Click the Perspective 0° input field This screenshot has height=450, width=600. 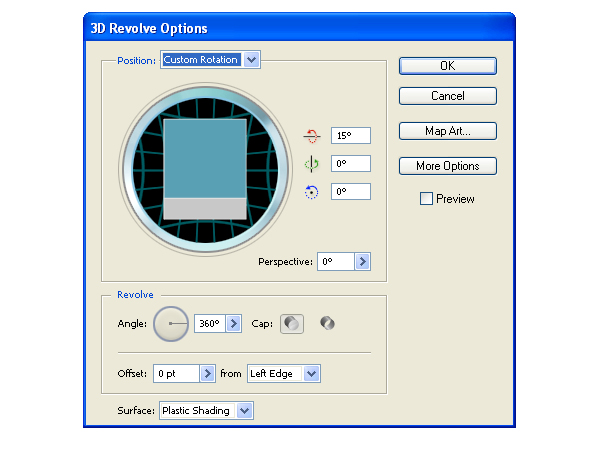[x=336, y=262]
